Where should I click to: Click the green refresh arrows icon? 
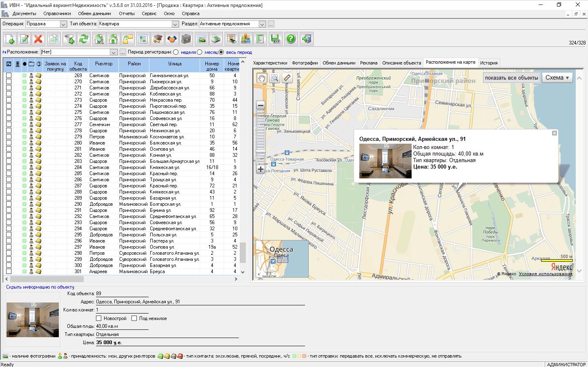84,39
